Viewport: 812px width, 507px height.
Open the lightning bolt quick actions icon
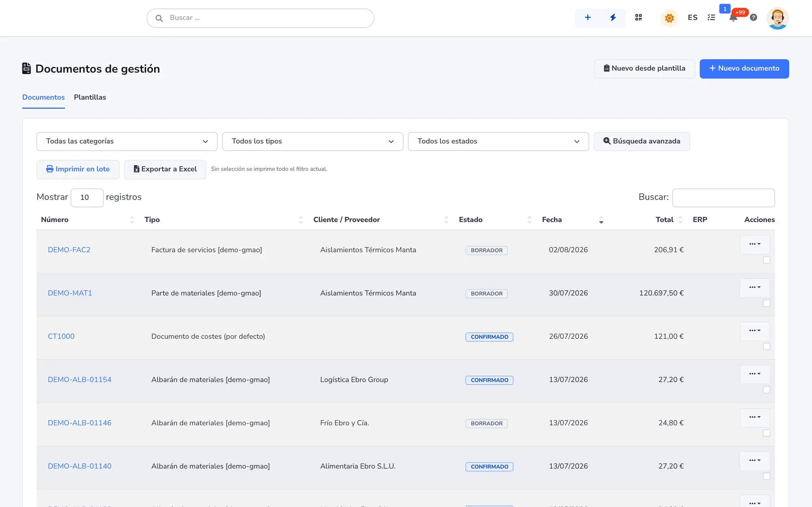point(613,17)
